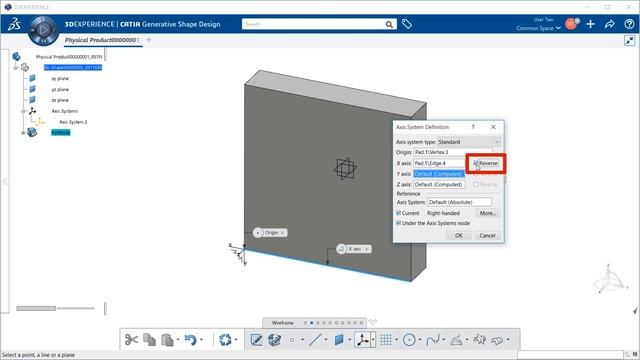Select xy plane in tree
Screen dimensions: 640x360
[x=60, y=78]
